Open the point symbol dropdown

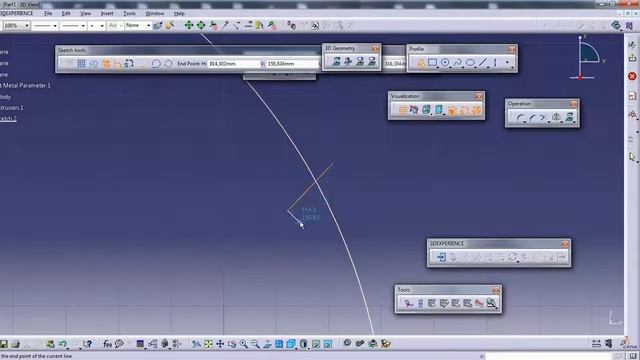[97, 26]
